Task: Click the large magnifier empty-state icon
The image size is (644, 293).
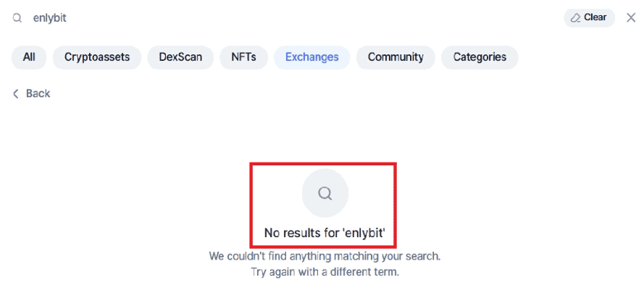Action: click(x=325, y=193)
